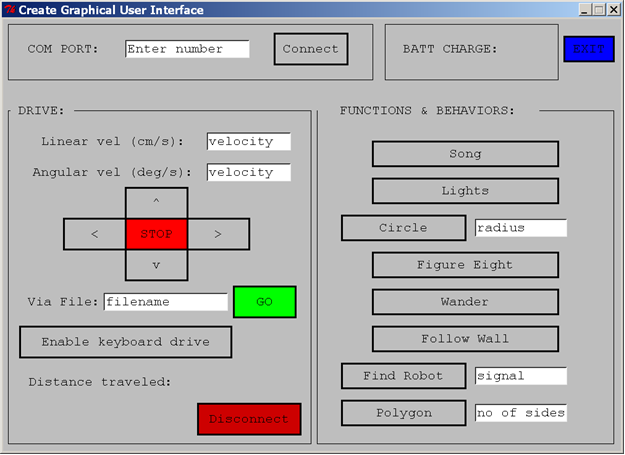Focus the COM port number field
Screen dimensions: 625x455
pyautogui.click(x=187, y=49)
